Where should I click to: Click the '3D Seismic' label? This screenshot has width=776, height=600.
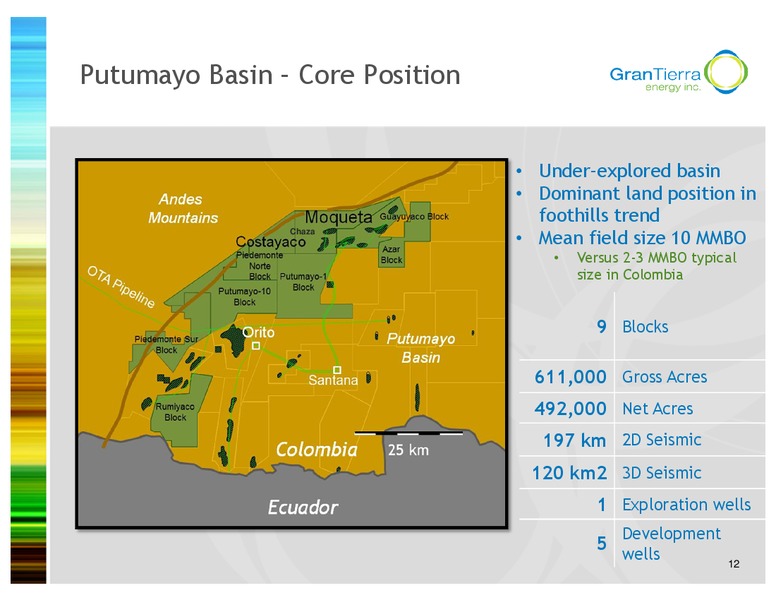pos(662,473)
